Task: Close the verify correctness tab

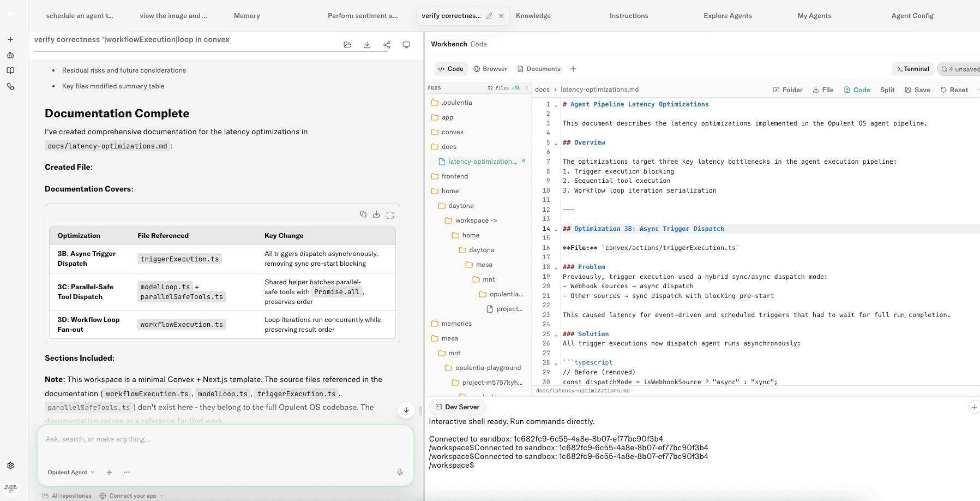Action: [x=501, y=16]
